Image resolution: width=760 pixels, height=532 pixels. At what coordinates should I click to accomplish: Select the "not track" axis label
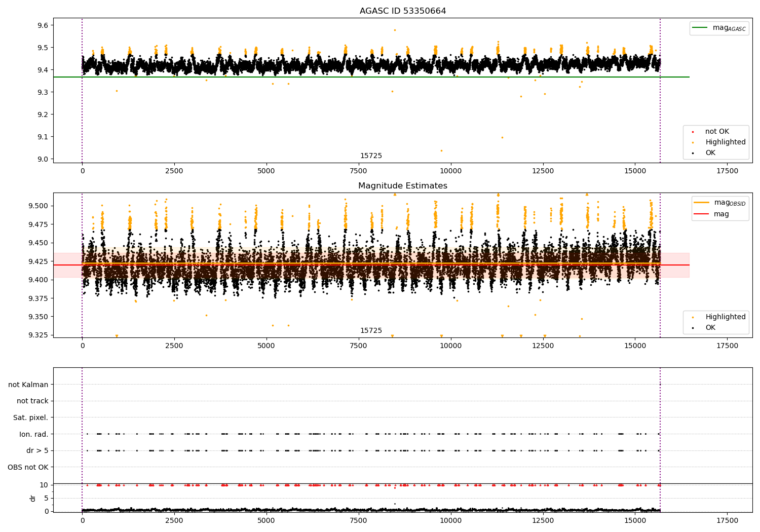click(x=32, y=401)
